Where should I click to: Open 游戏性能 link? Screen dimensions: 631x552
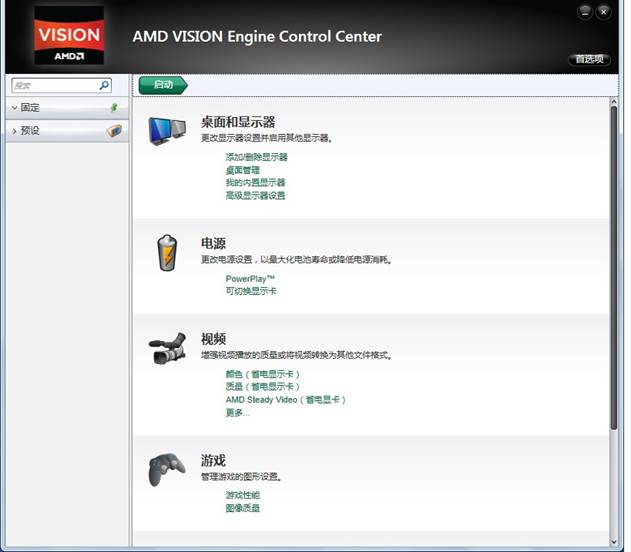[x=243, y=495]
